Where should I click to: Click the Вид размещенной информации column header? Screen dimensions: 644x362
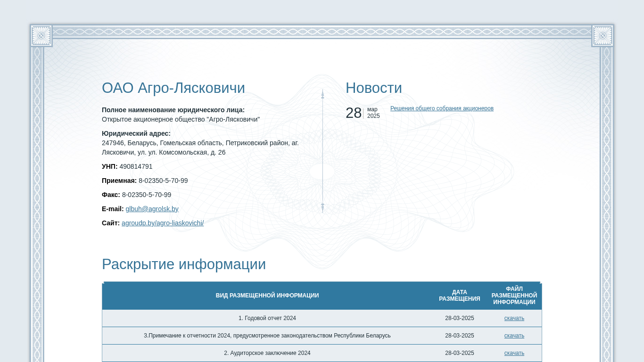(x=267, y=296)
